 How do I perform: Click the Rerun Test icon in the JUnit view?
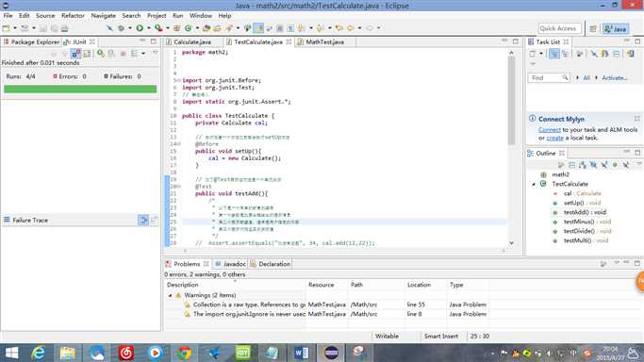point(101,54)
